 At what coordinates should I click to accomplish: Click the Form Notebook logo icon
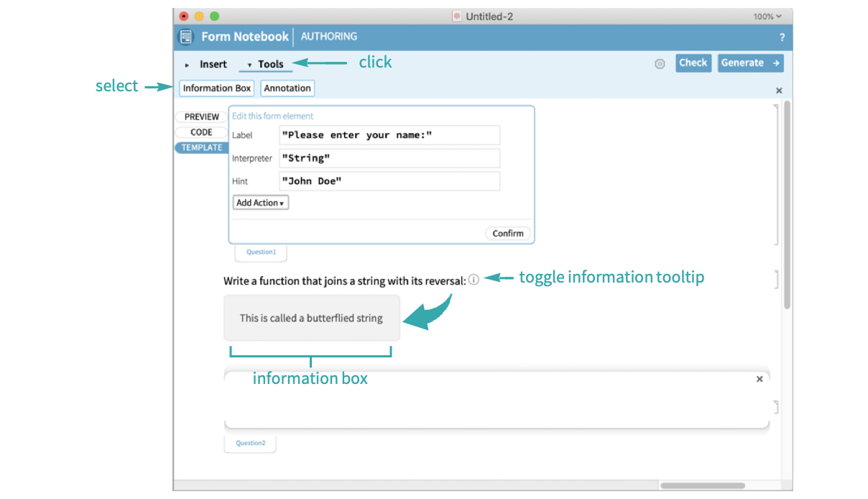click(x=186, y=37)
